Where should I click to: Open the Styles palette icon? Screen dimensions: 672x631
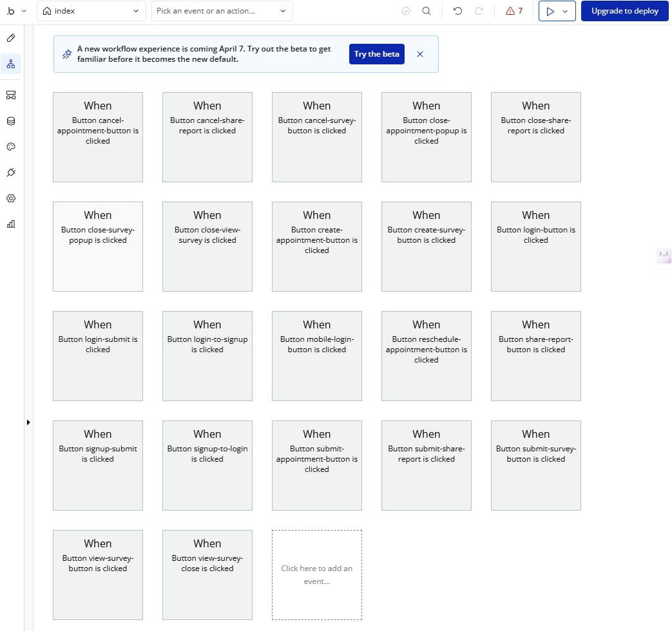tap(11, 147)
